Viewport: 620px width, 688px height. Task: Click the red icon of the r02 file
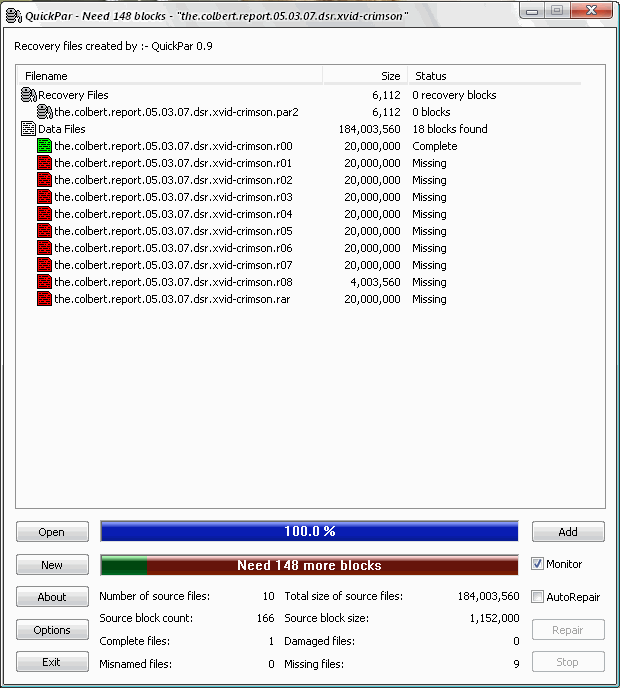(44, 180)
